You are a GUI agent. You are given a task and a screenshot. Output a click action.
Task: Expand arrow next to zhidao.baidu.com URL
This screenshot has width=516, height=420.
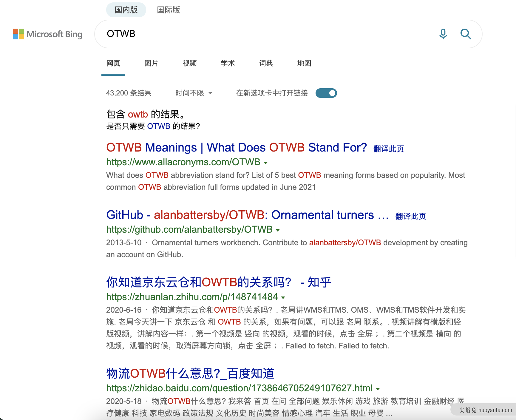378,389
